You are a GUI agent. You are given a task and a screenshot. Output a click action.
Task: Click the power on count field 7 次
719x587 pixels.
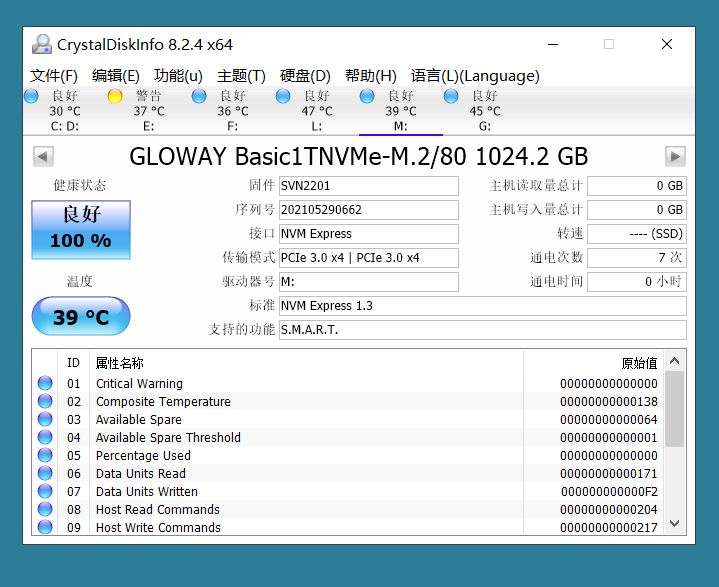tap(637, 258)
